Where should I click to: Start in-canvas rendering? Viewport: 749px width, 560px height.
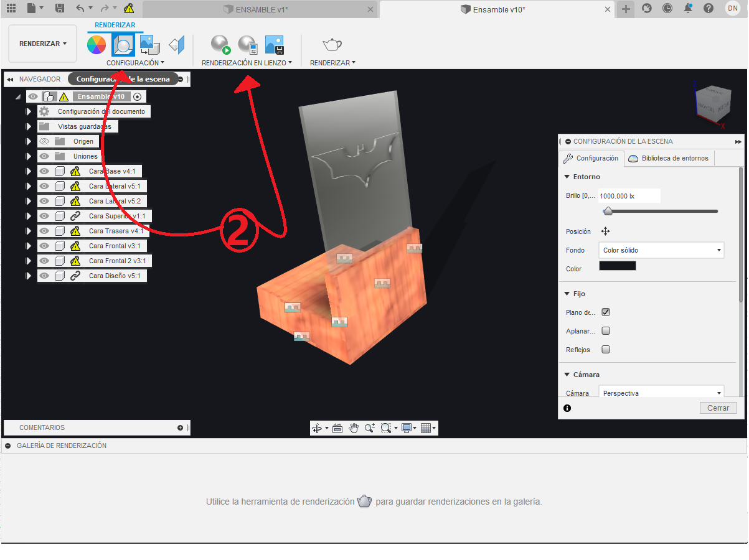(220, 44)
